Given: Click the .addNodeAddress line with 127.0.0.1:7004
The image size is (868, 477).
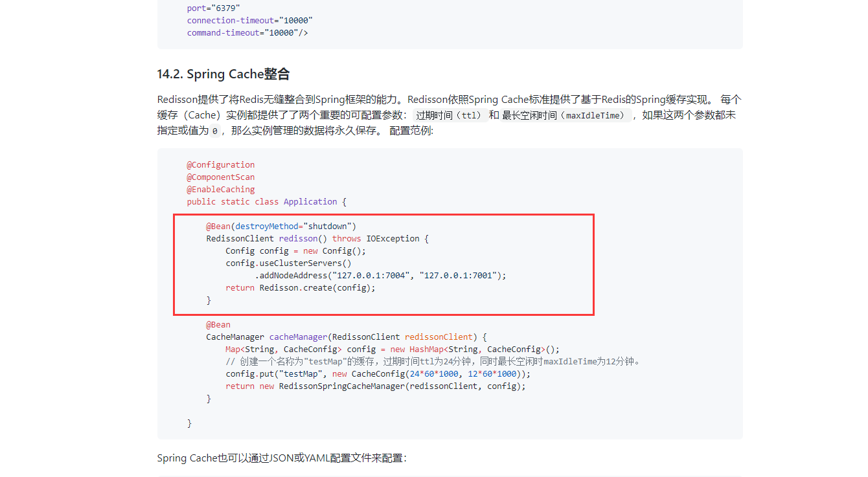Looking at the screenshot, I should coord(380,275).
